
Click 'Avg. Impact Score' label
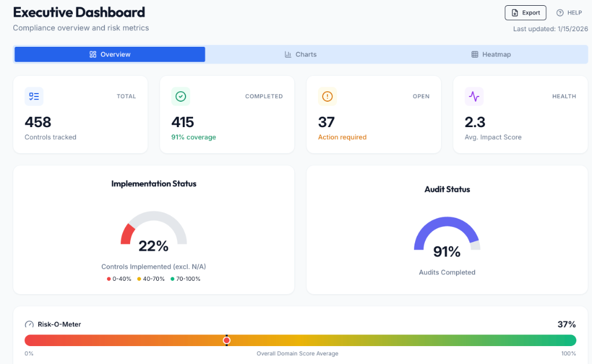coord(493,138)
